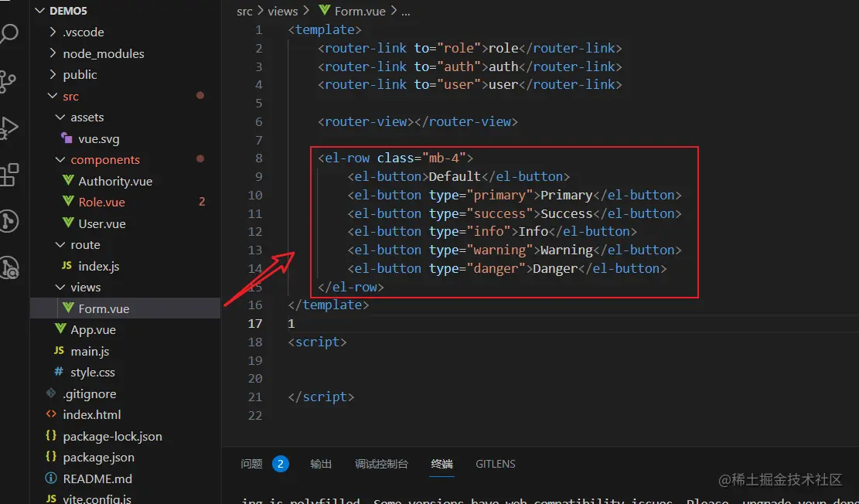The height and width of the screenshot is (504, 859).
Task: Click HTML icon beside index.html
Action: 51,414
